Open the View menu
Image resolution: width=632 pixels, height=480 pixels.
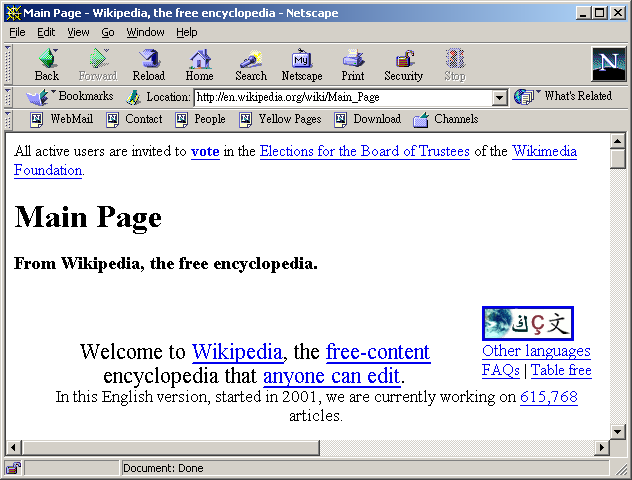point(78,32)
